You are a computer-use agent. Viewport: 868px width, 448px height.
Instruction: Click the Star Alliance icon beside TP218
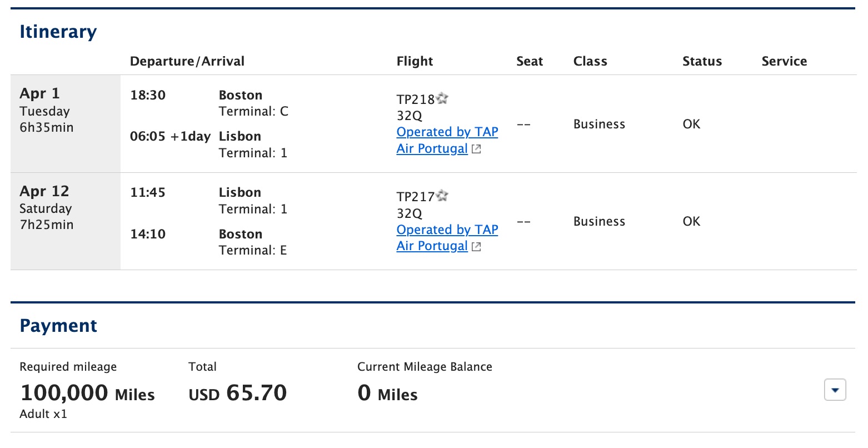pyautogui.click(x=442, y=98)
